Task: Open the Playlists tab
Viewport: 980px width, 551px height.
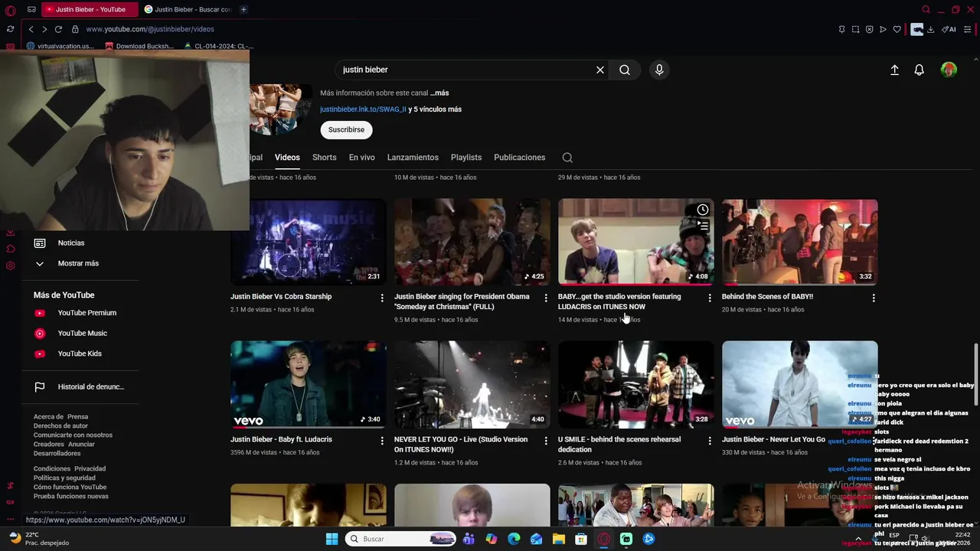Action: tap(466, 158)
